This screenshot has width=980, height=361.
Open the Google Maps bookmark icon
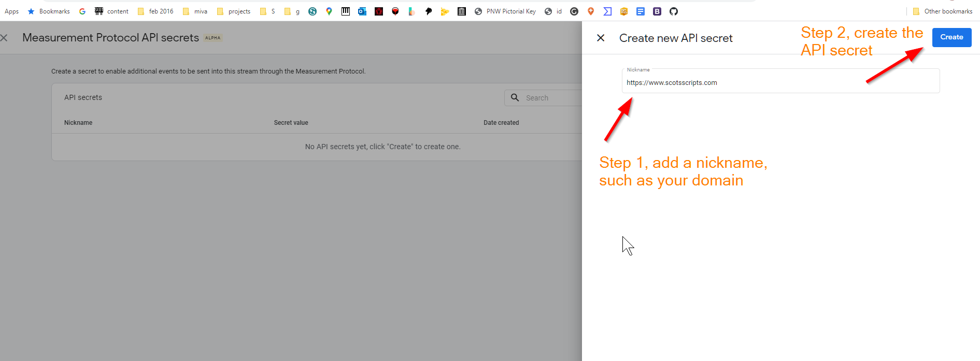(329, 11)
